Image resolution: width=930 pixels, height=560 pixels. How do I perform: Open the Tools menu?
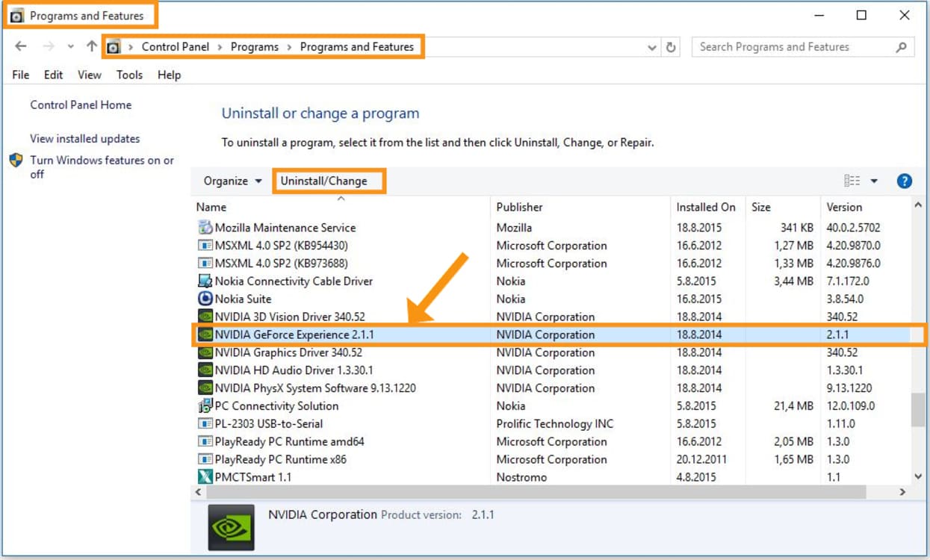[129, 75]
